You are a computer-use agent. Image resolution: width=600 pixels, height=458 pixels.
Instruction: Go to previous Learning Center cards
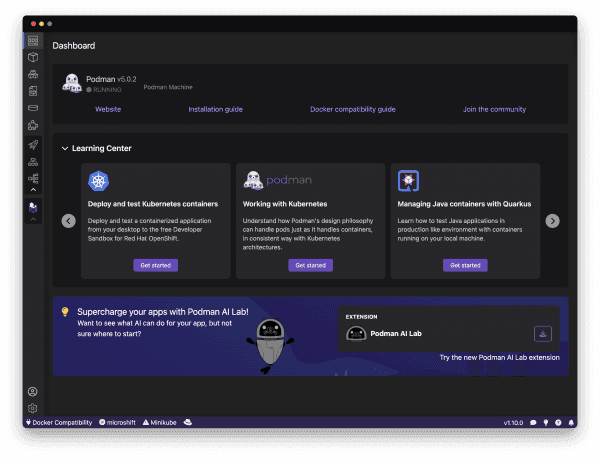68,221
